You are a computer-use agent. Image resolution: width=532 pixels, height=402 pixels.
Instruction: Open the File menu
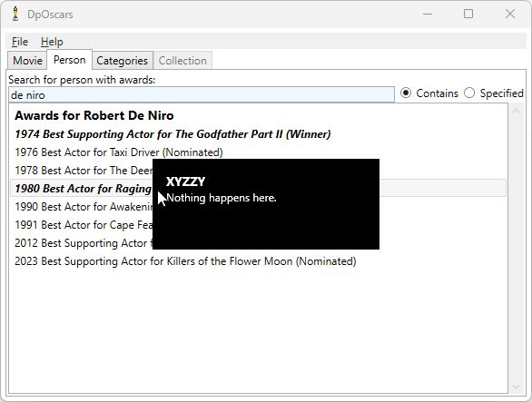(20, 42)
